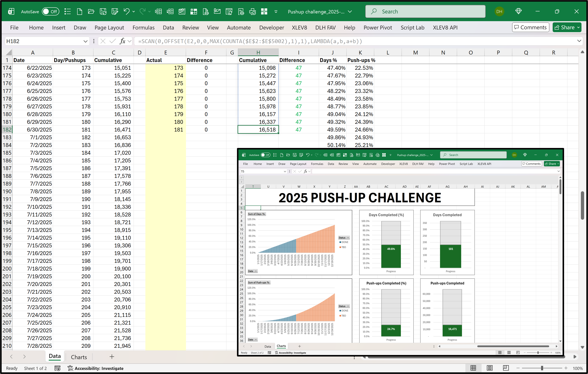
Task: Open the Search box at the top
Action: (x=425, y=11)
